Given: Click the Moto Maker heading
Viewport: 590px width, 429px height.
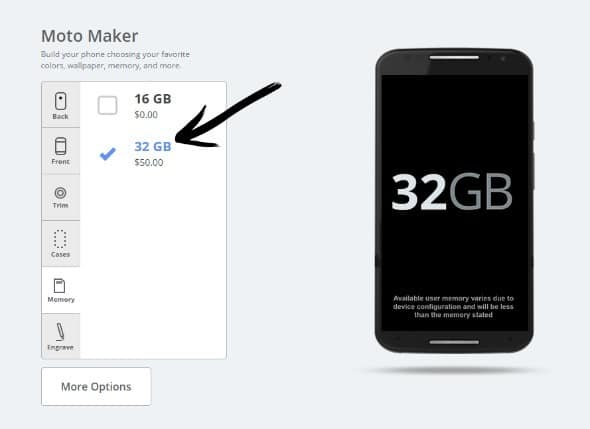Looking at the screenshot, I should 90,36.
